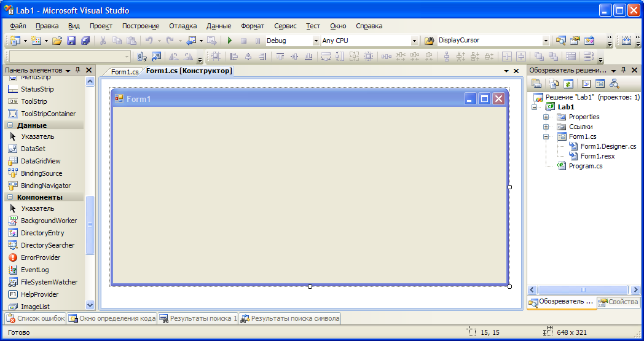This screenshot has width=644, height=341.
Task: Close the Form1.cs [Конструктор] document tab
Action: [x=516, y=71]
